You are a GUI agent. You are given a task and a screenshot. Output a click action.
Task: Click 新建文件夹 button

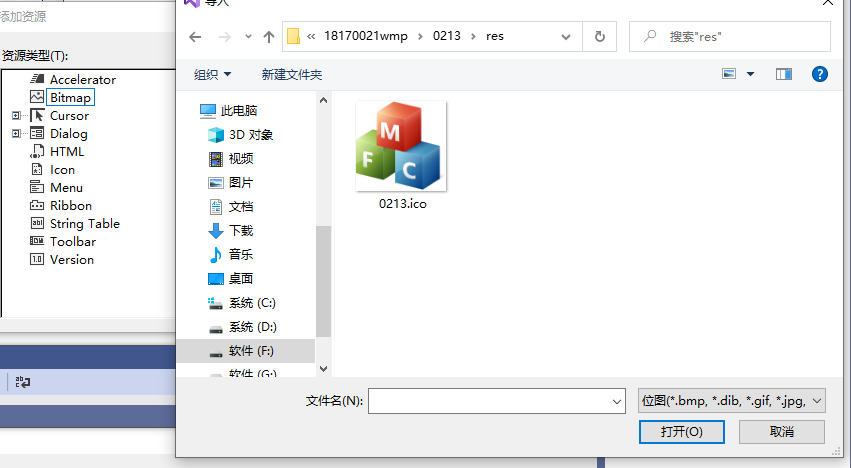(x=292, y=74)
